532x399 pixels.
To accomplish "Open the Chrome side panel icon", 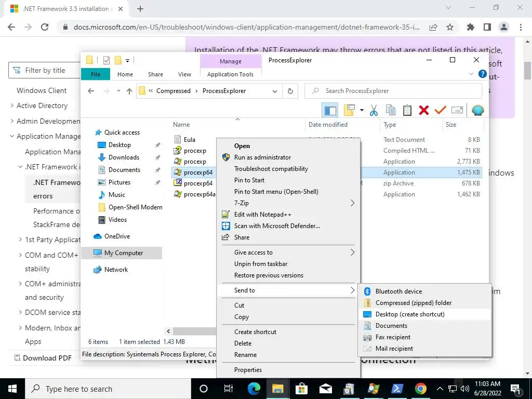I will (x=487, y=27).
